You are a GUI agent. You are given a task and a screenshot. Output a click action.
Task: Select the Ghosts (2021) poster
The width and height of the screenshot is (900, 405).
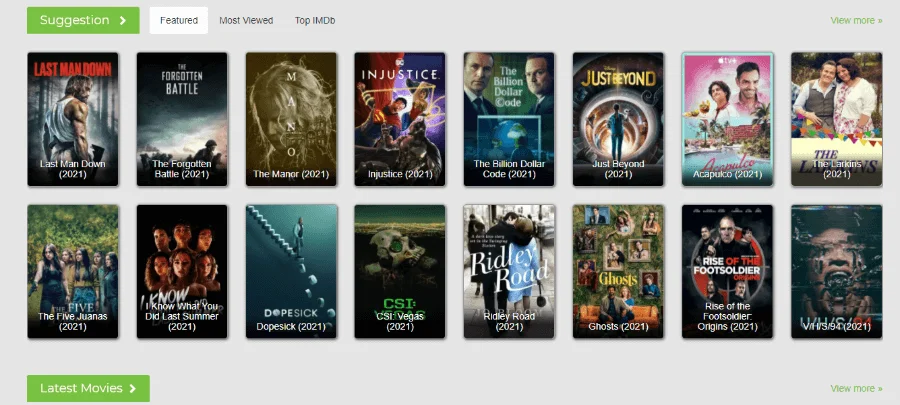pyautogui.click(x=618, y=271)
